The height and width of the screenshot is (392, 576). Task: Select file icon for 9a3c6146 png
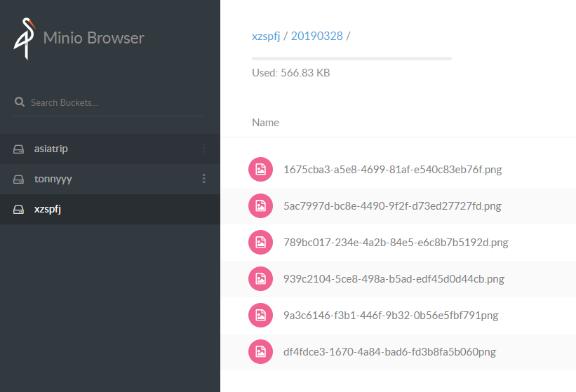pos(260,315)
